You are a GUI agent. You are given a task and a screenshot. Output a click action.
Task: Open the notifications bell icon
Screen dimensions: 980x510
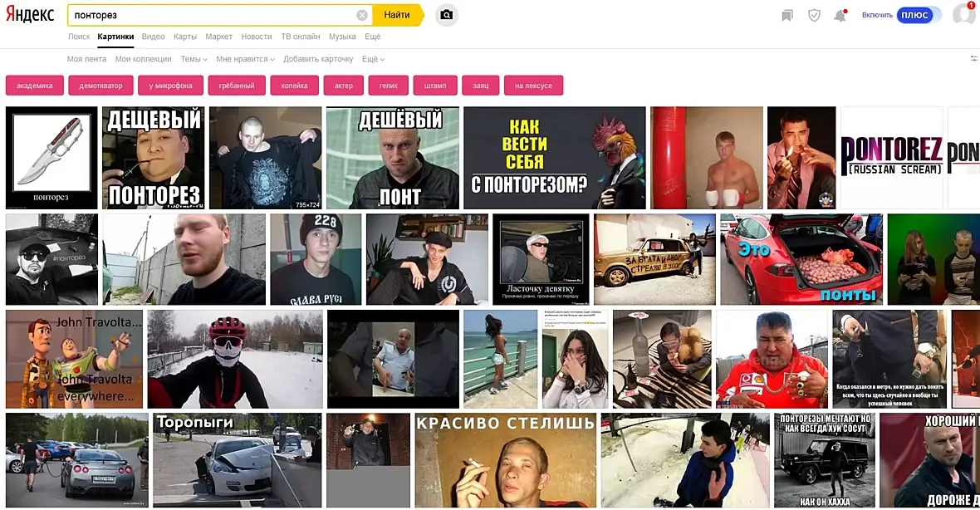(840, 15)
